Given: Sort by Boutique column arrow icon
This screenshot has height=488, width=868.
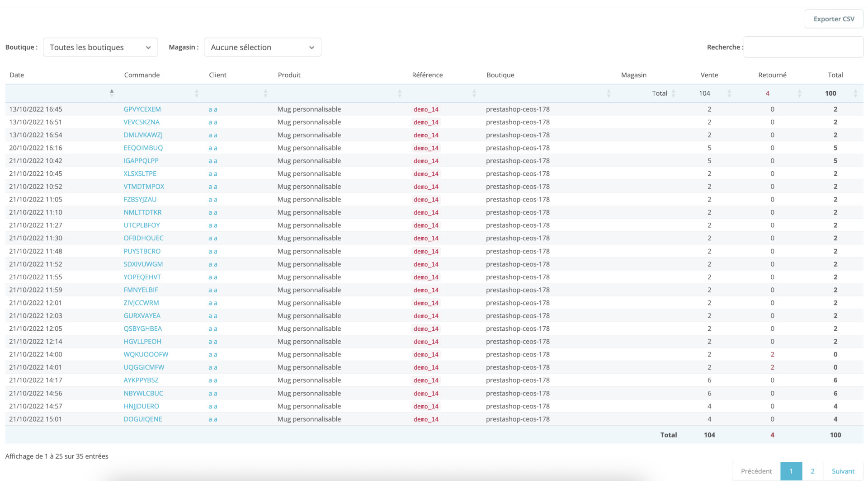Looking at the screenshot, I should pos(609,93).
